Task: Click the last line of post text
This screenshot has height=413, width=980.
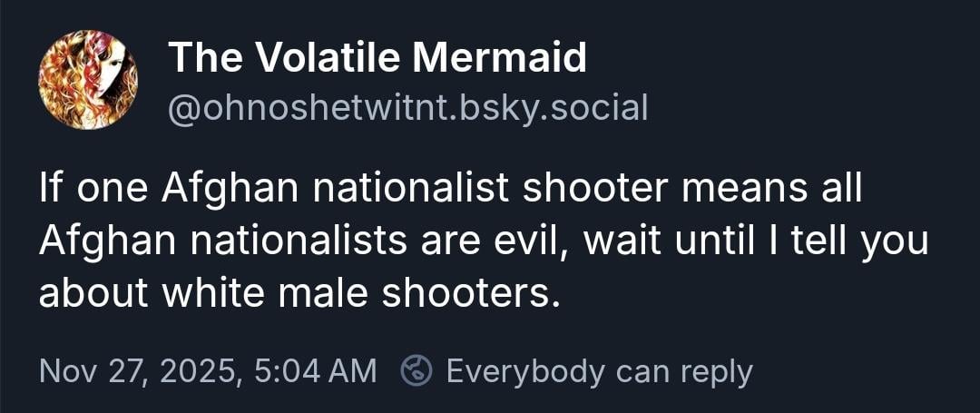Action: [295, 293]
